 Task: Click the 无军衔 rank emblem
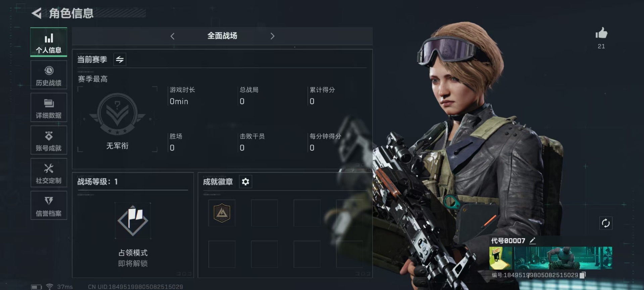(x=117, y=114)
